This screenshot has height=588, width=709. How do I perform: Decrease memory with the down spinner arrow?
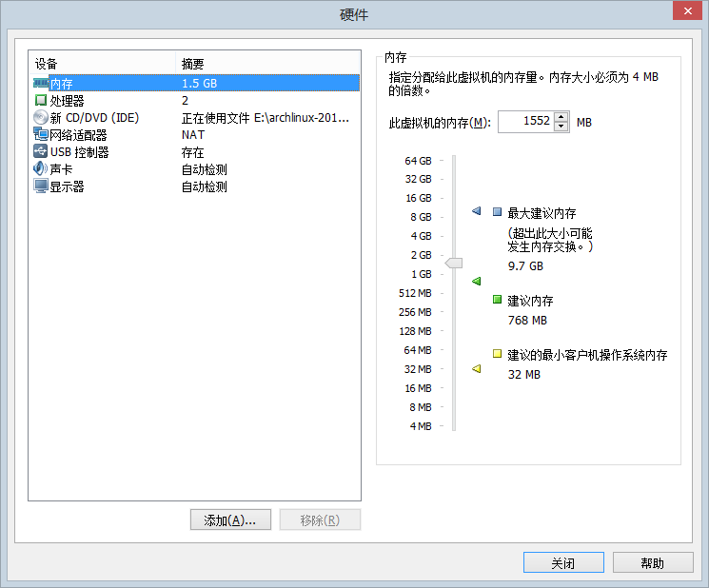[561, 127]
